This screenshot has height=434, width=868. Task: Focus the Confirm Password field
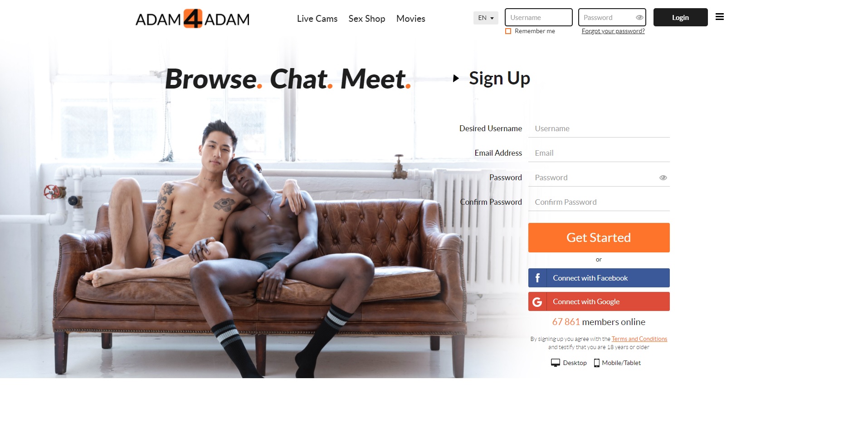599,202
